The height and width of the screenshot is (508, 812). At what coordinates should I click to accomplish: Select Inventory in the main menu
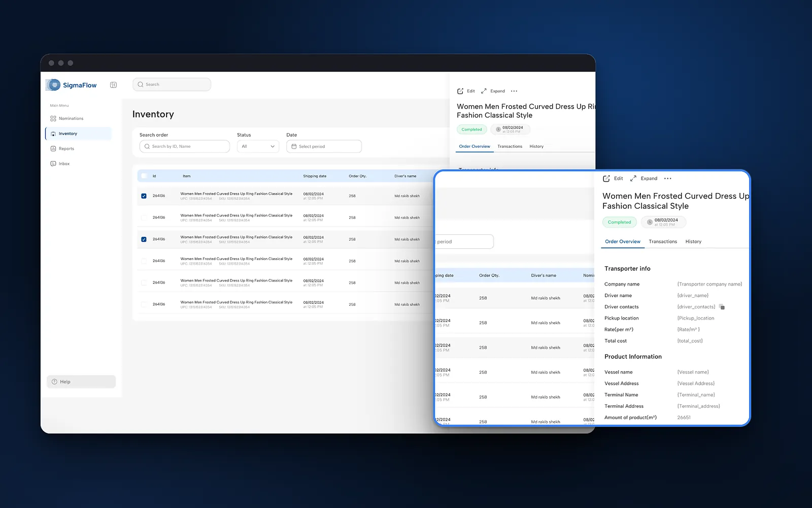click(79, 134)
